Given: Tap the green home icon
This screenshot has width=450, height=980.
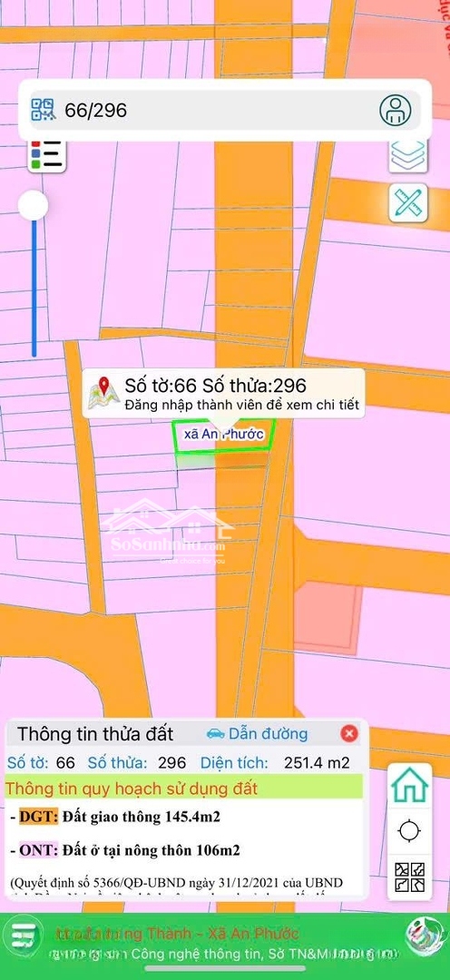Looking at the screenshot, I should tap(409, 786).
